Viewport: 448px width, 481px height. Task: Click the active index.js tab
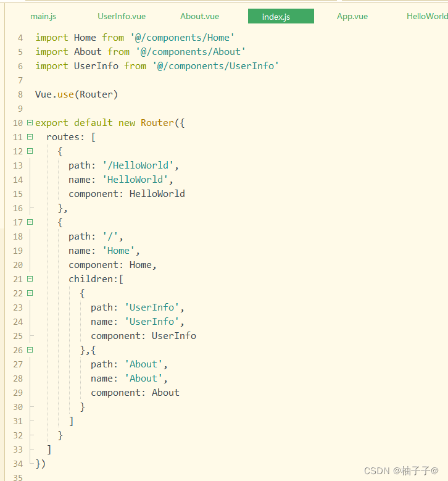[281, 16]
